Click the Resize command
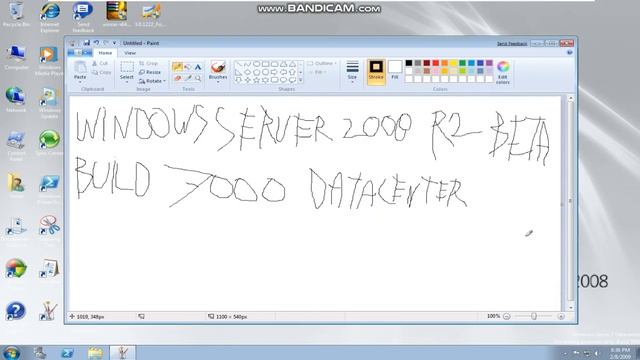Viewport: 640px width, 360px height. point(150,72)
